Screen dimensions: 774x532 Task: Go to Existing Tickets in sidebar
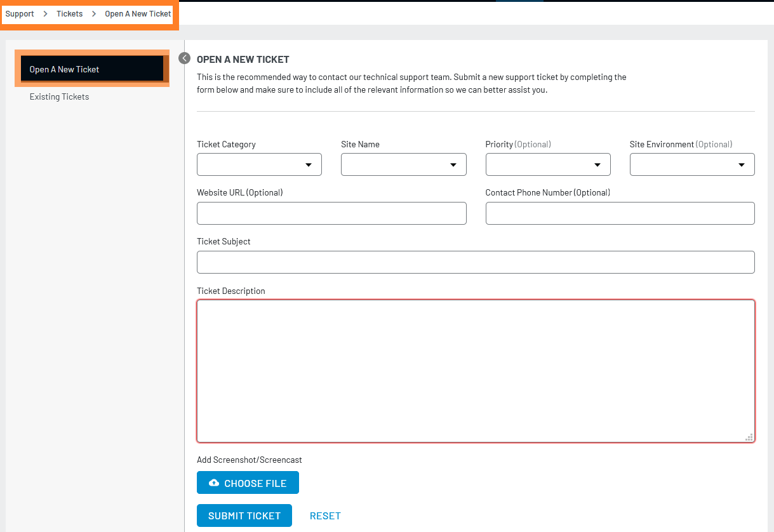coord(59,97)
